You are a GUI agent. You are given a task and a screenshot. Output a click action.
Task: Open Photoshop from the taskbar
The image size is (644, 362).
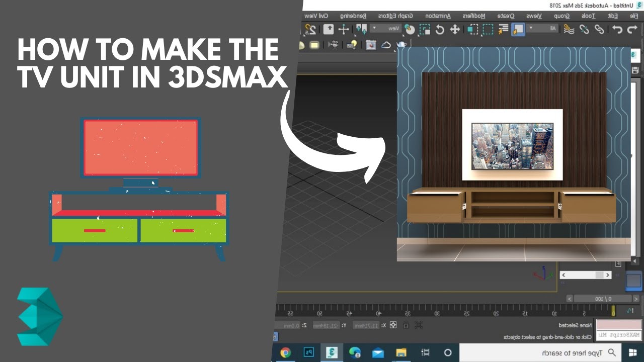coord(309,352)
